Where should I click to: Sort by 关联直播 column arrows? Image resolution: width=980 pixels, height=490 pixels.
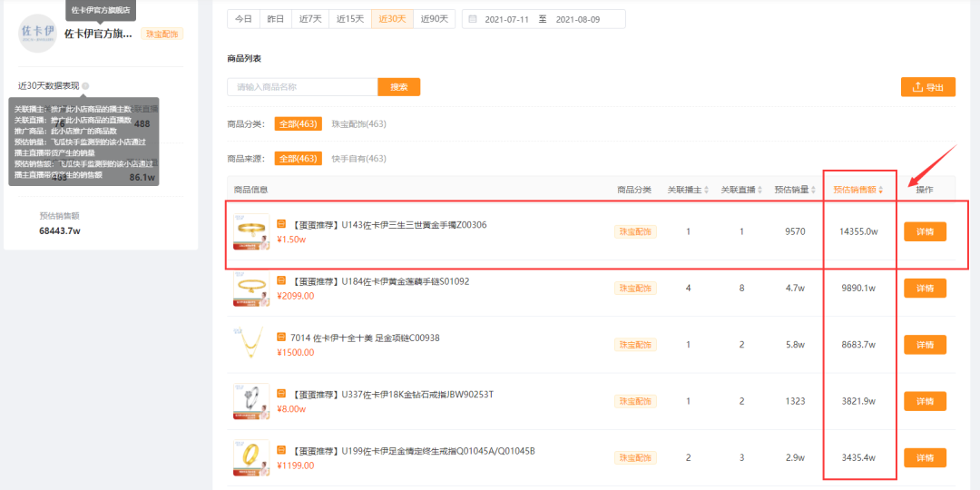tap(760, 190)
